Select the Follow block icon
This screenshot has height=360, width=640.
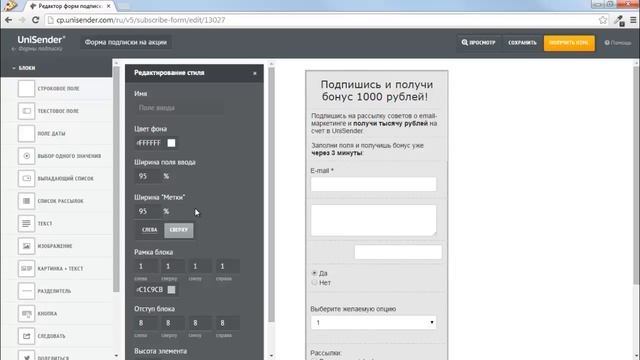tap(26, 336)
